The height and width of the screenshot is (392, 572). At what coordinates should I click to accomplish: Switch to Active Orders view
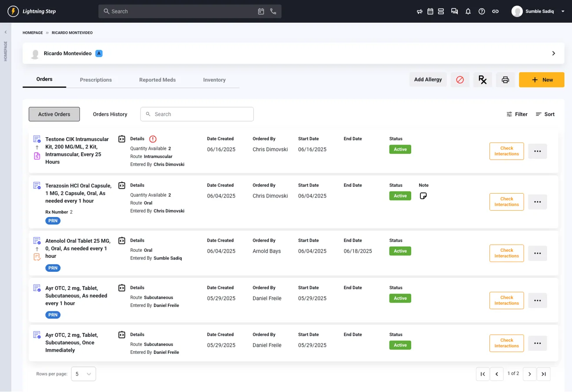click(54, 114)
